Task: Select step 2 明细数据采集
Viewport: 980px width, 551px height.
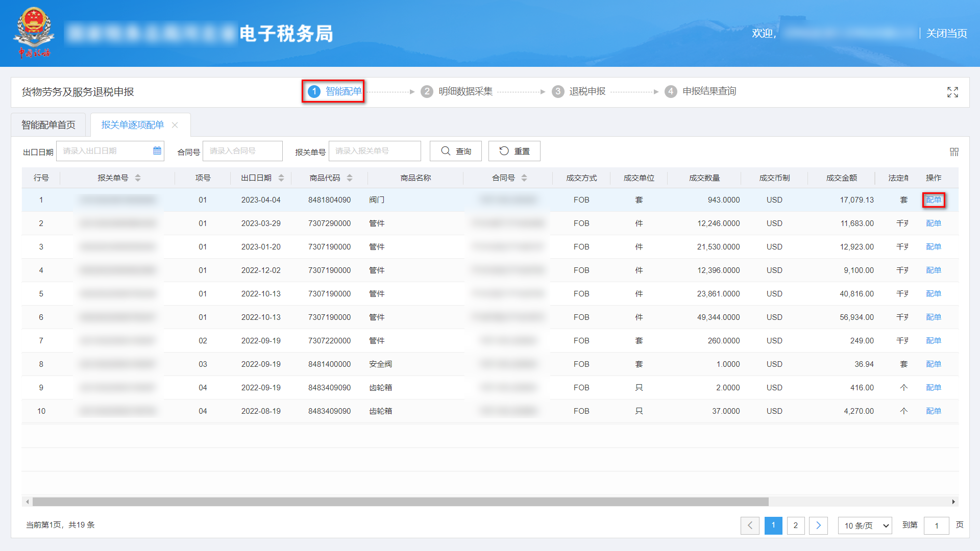Action: pos(465,91)
